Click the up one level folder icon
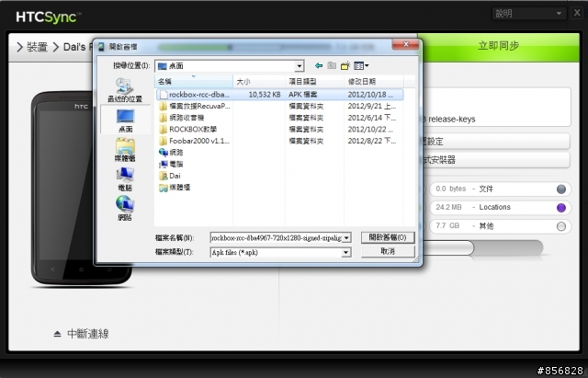 tap(332, 66)
